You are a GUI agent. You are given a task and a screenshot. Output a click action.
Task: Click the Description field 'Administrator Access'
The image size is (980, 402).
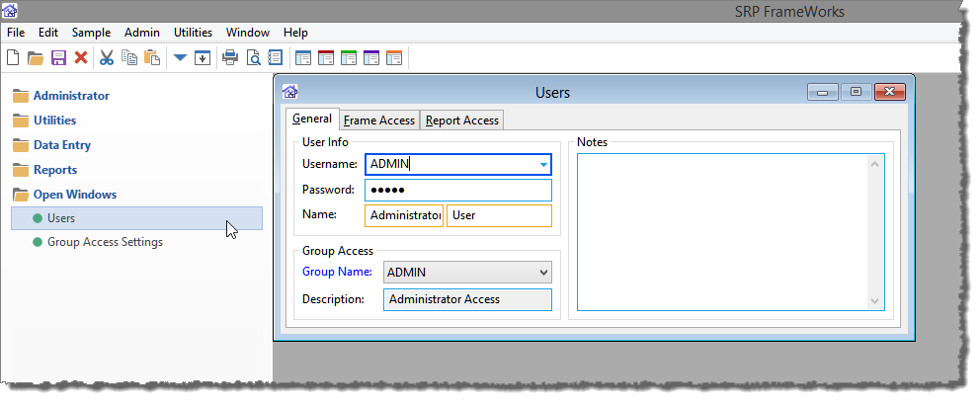[x=467, y=299]
